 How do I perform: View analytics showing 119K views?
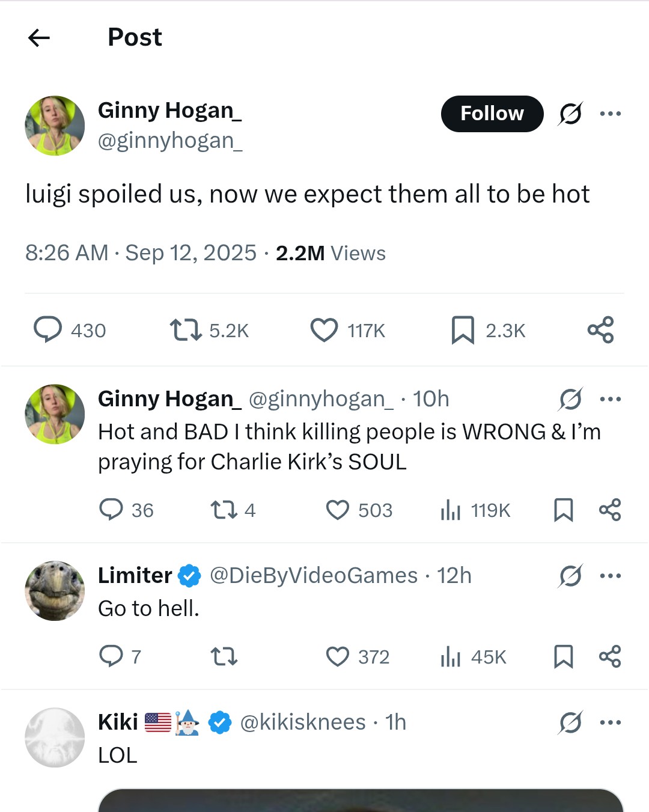point(476,510)
